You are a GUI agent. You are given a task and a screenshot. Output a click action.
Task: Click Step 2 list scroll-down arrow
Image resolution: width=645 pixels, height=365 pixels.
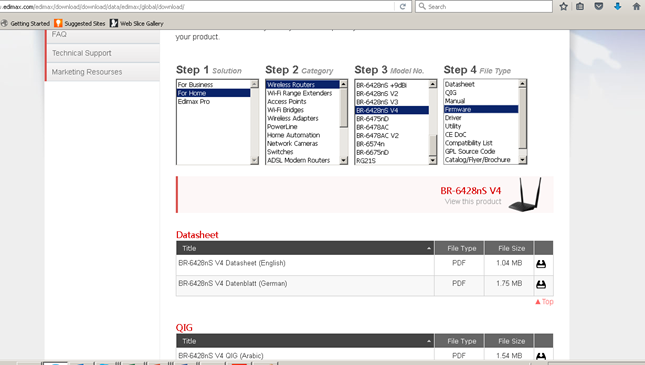343,160
